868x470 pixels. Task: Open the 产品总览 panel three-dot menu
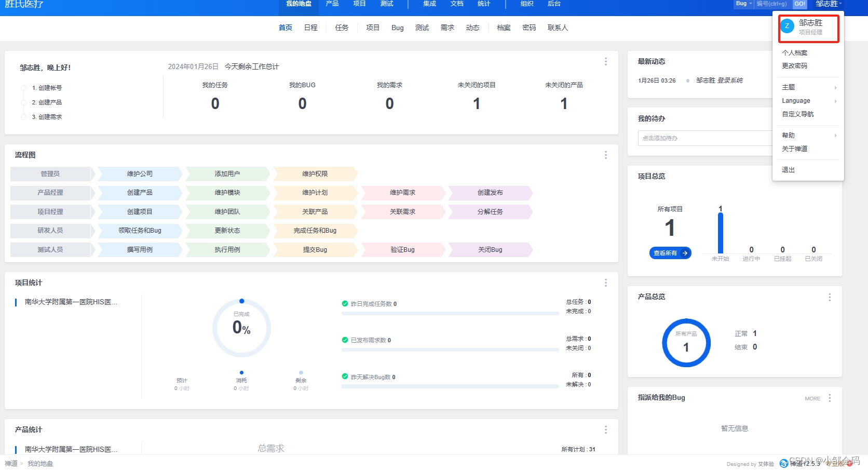tap(830, 297)
